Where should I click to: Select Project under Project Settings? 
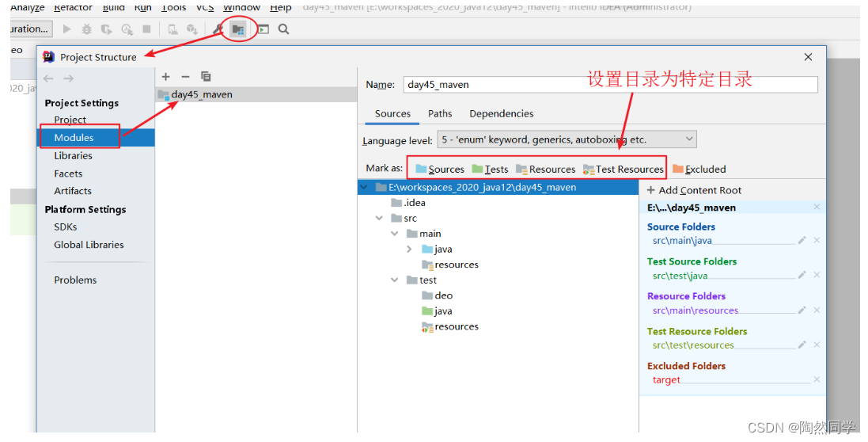tap(70, 120)
